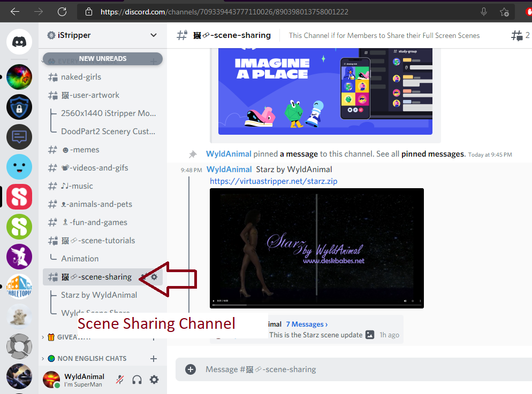Open image attachment icon in thread preview
The height and width of the screenshot is (394, 532).
[370, 335]
